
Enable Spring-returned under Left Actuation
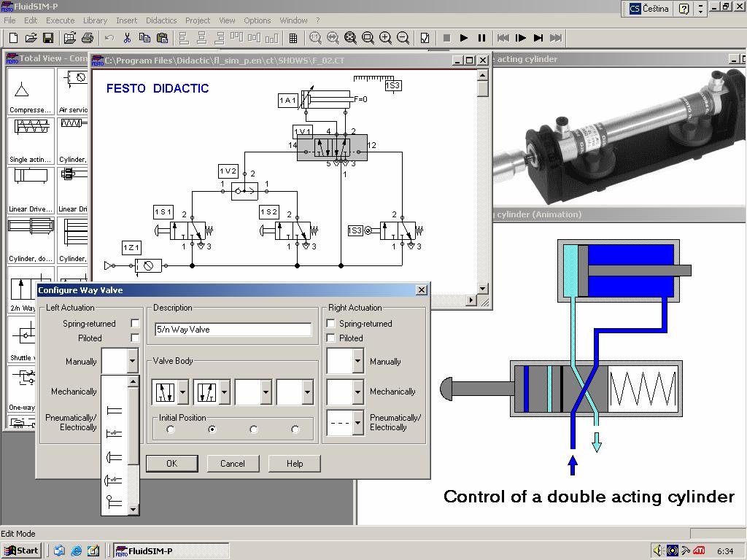coord(135,323)
